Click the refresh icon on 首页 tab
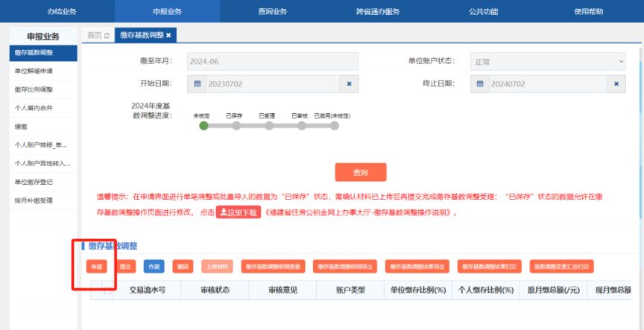 107,36
